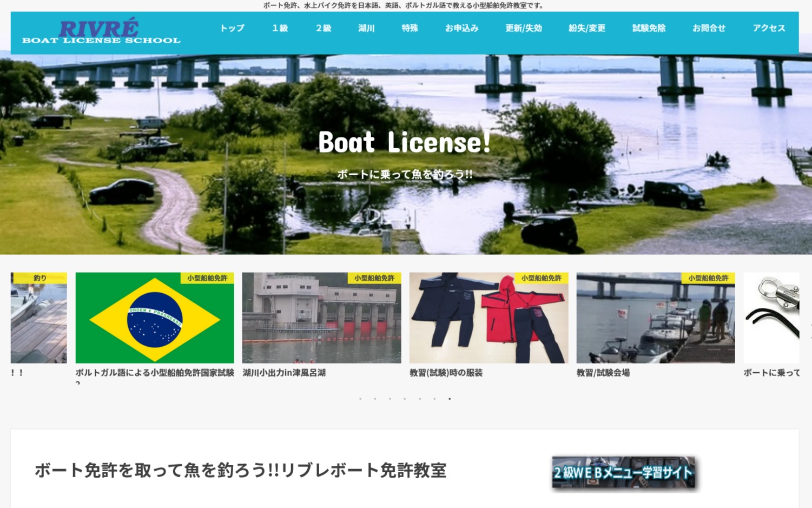Open the トップ menu item
This screenshot has width=812, height=508.
pyautogui.click(x=232, y=28)
